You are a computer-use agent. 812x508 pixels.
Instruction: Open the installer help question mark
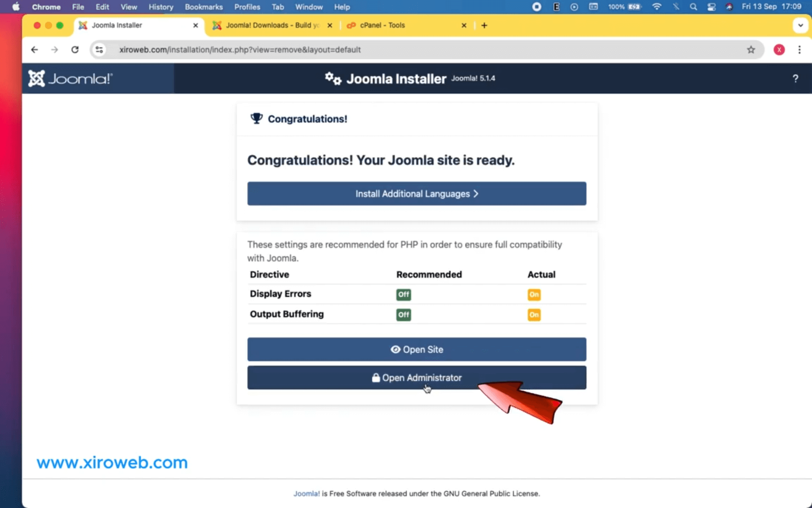tap(795, 79)
